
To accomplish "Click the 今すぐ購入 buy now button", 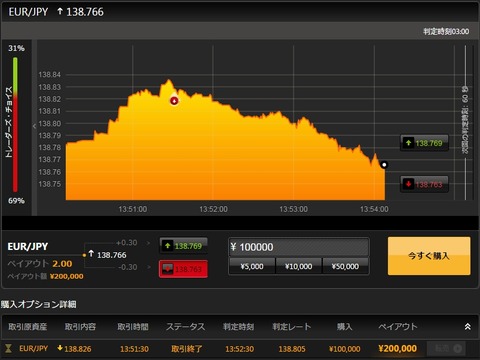I will point(429,256).
